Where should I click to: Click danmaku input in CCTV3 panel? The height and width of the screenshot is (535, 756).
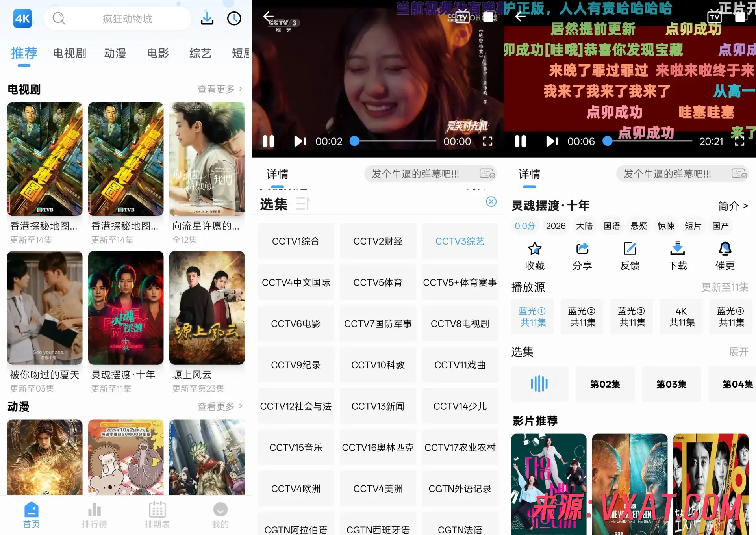point(430,174)
